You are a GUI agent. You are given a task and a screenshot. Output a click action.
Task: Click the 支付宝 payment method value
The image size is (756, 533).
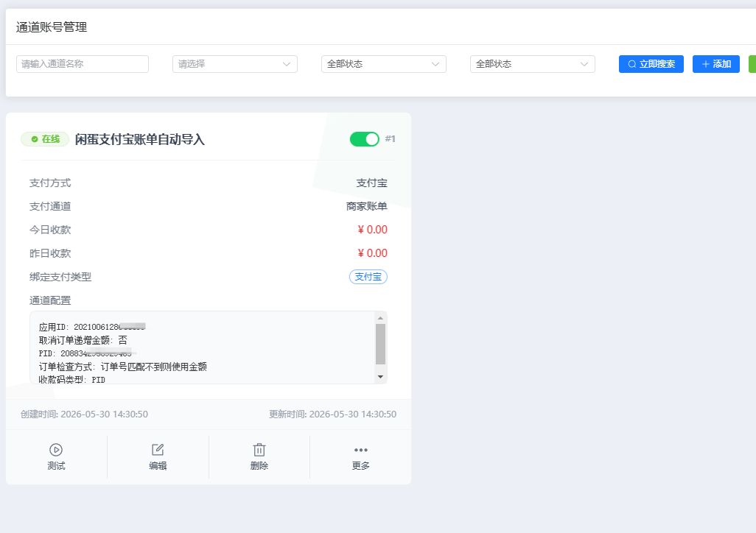pos(371,183)
